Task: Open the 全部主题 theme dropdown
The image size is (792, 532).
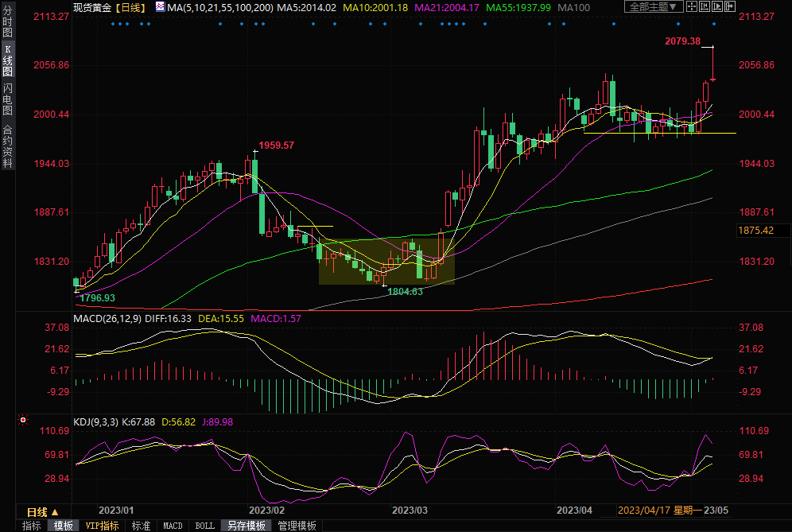Action: (654, 6)
